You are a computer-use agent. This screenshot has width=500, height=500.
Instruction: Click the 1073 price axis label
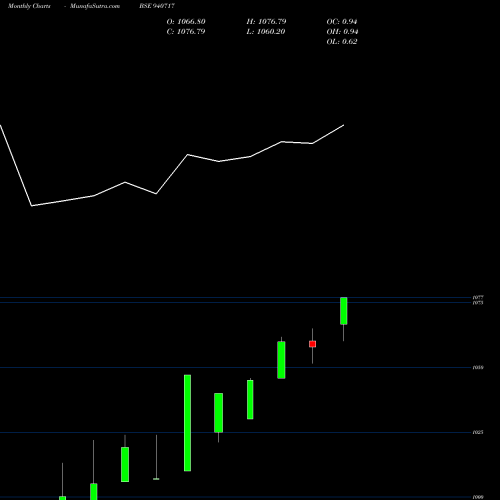point(478,303)
